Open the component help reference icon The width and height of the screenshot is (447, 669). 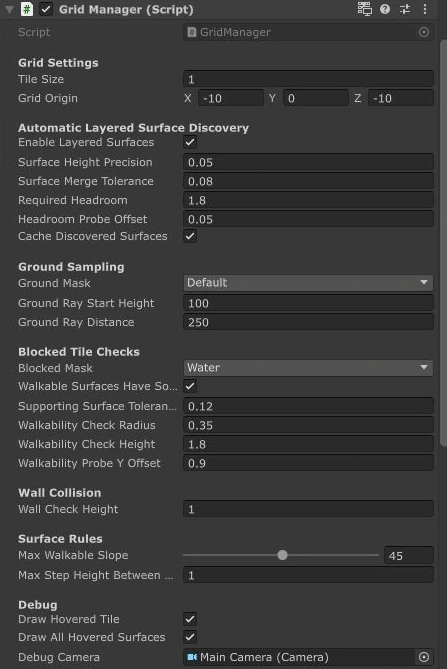click(385, 9)
